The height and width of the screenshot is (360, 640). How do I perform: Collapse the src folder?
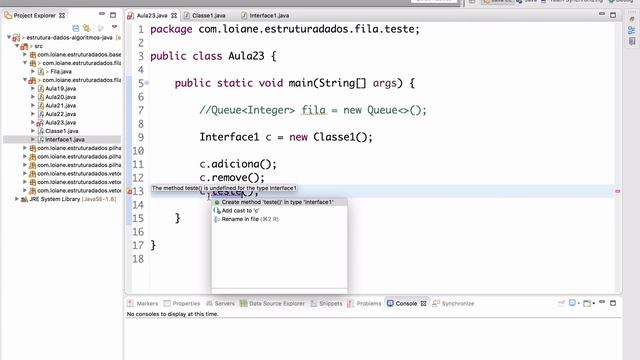17,46
